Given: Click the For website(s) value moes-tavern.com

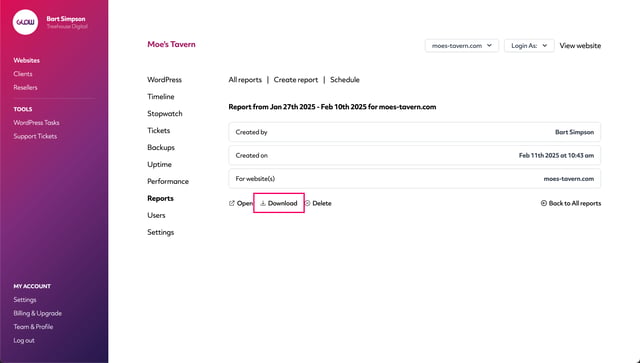Looking at the screenshot, I should 569,179.
